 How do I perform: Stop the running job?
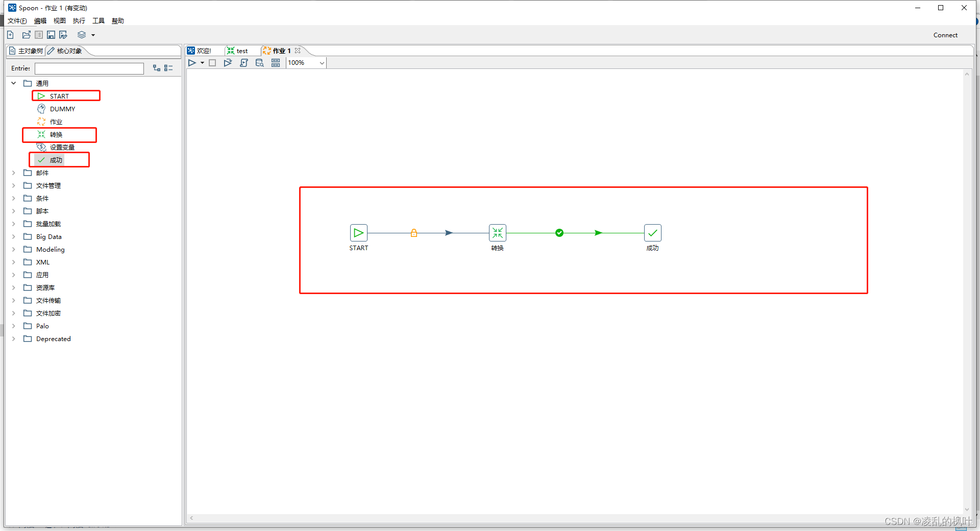tap(212, 63)
